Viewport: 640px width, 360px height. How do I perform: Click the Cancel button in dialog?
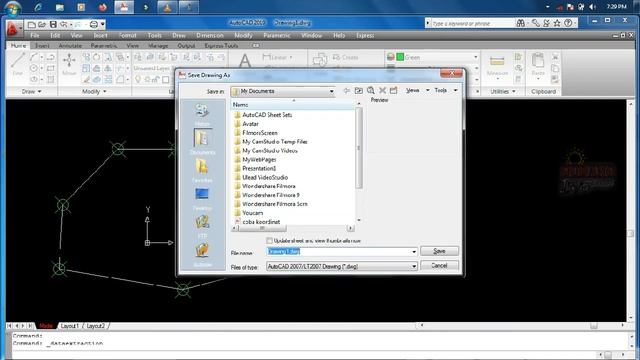click(x=440, y=266)
